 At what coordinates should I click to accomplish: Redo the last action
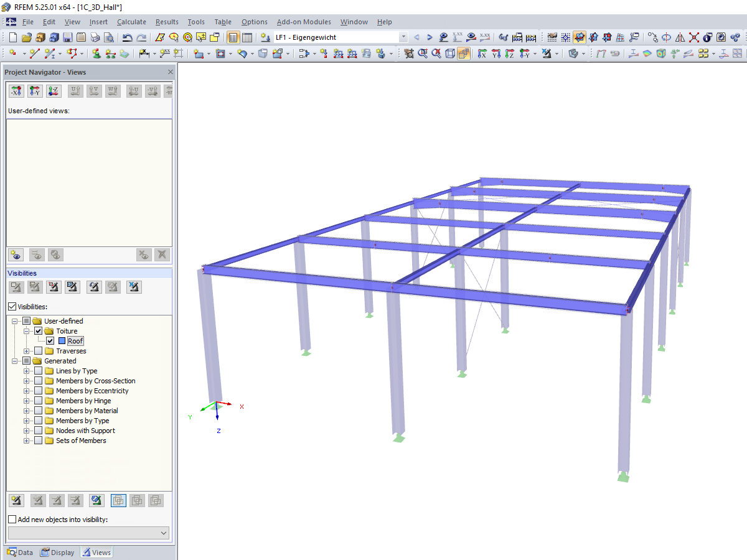[x=141, y=37]
